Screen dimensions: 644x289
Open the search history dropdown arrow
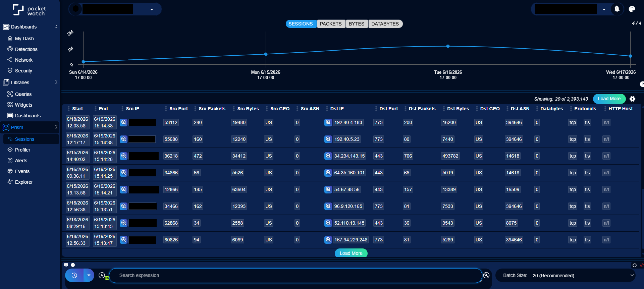[x=89, y=275]
